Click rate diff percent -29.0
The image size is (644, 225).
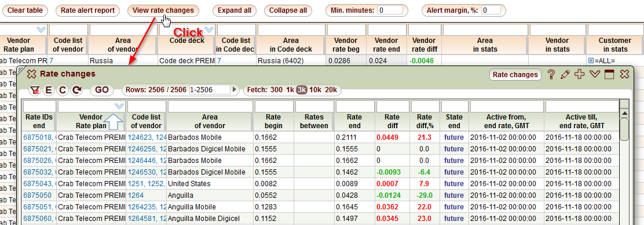[x=425, y=195]
